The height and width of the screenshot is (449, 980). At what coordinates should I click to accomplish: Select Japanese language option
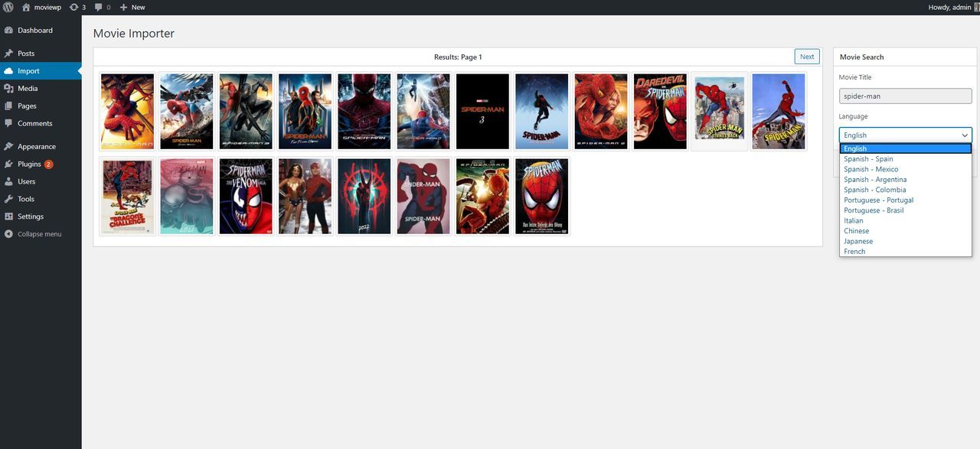pyautogui.click(x=906, y=241)
